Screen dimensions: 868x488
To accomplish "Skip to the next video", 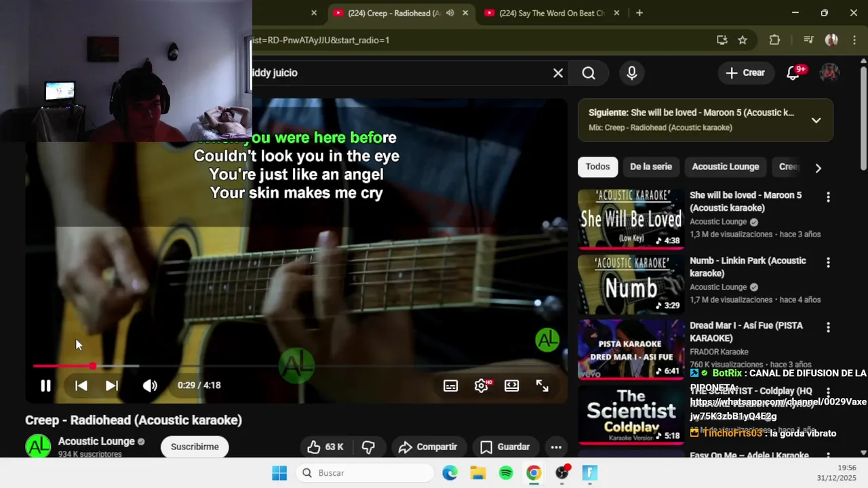I will coord(112,386).
